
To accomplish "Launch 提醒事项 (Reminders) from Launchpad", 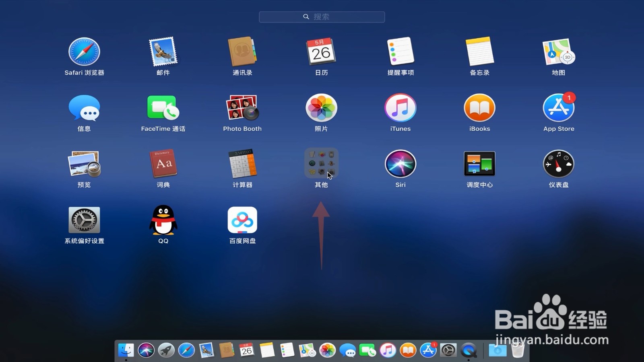I will (x=400, y=52).
